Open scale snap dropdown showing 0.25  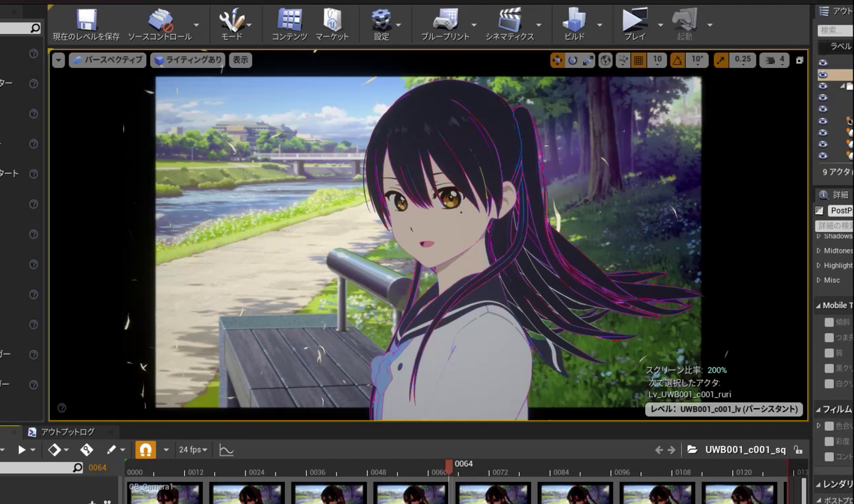tap(743, 60)
